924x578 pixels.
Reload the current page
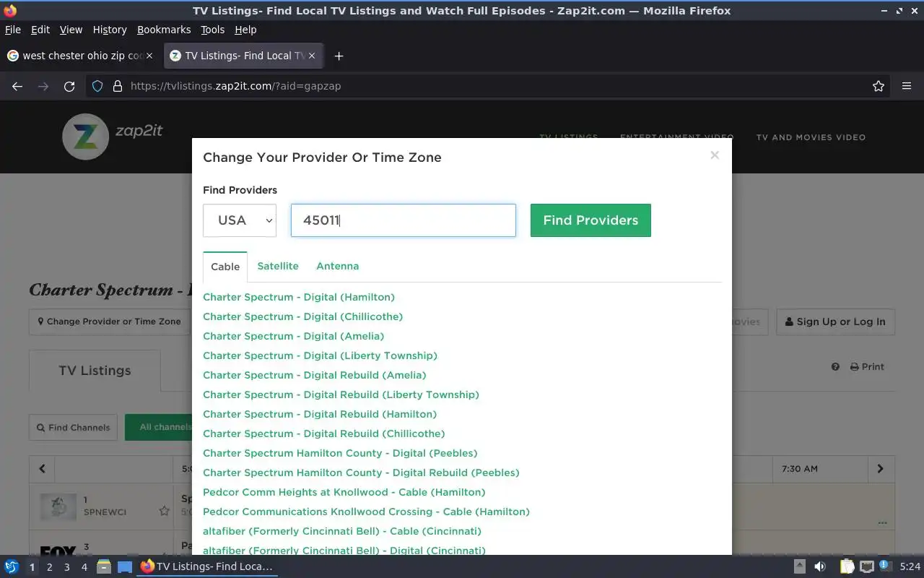pyautogui.click(x=69, y=86)
